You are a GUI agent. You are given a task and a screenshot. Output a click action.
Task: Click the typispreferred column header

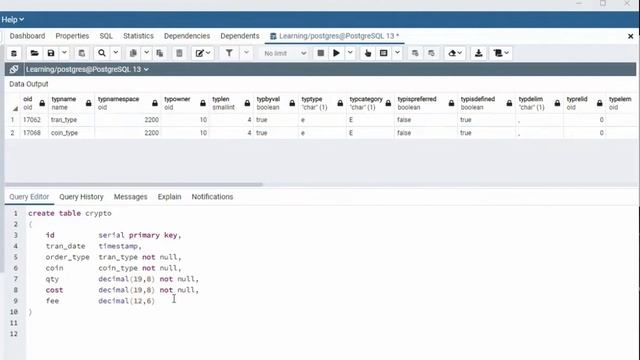(x=426, y=103)
